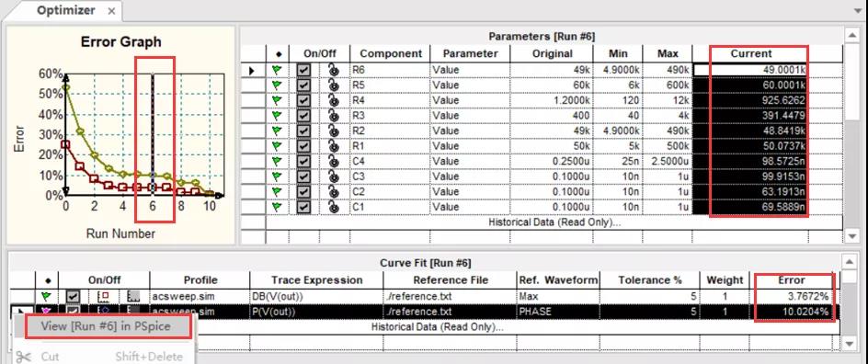Select the R6 row using its arrow selector
868x364 pixels.
253,70
